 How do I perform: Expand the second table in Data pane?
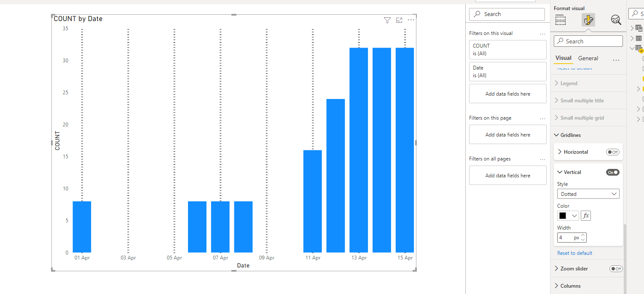632,38
